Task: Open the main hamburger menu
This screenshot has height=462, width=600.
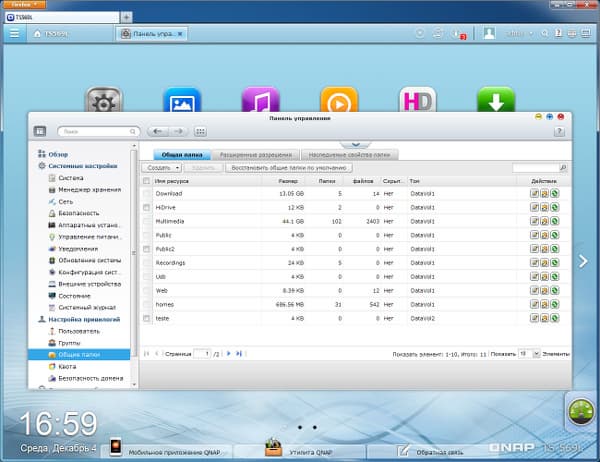Action: click(x=14, y=33)
